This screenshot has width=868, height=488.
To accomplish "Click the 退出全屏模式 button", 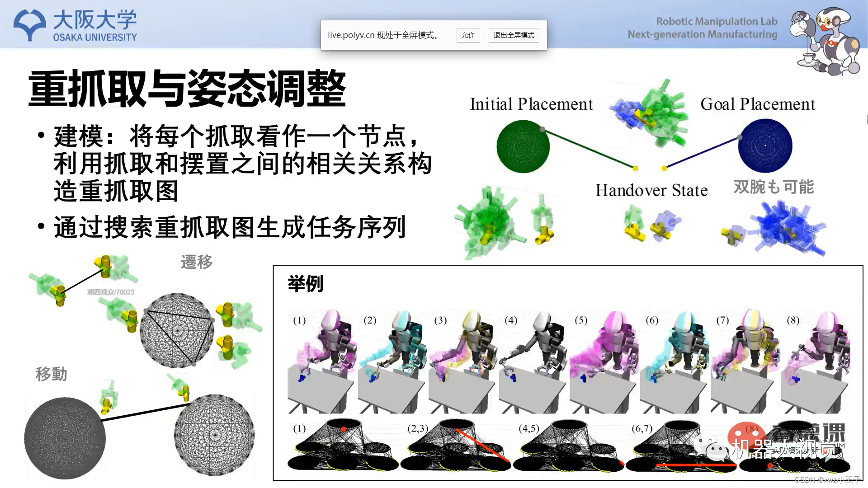I will 514,35.
